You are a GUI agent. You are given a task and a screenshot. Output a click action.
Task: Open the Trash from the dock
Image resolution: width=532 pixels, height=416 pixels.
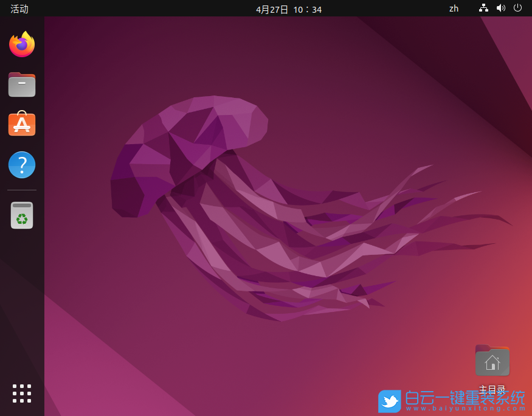coord(21,215)
